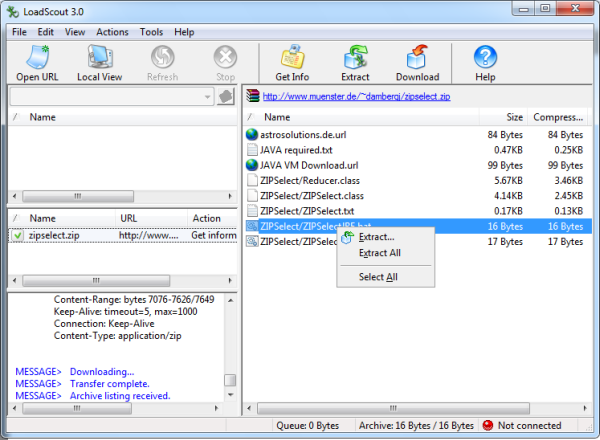
Task: Click the log pane scroll down arrow
Action: click(x=230, y=394)
